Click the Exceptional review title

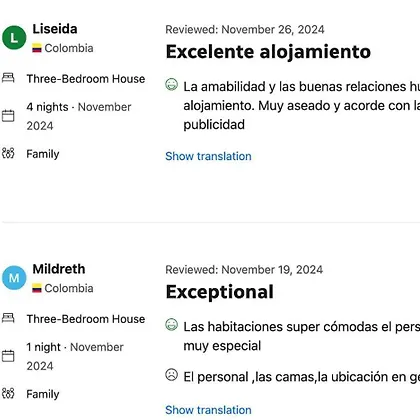click(220, 292)
